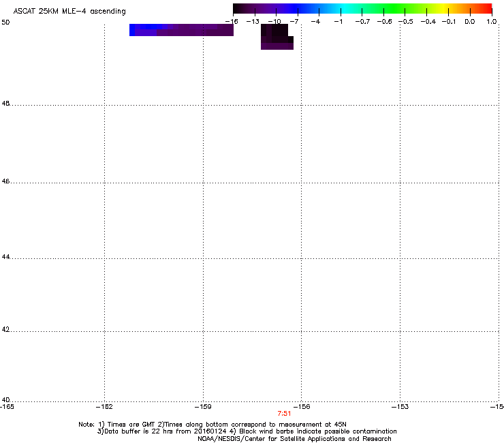Click the cyan section of colorbar
Screen dimensions: 504x443
[344, 9]
